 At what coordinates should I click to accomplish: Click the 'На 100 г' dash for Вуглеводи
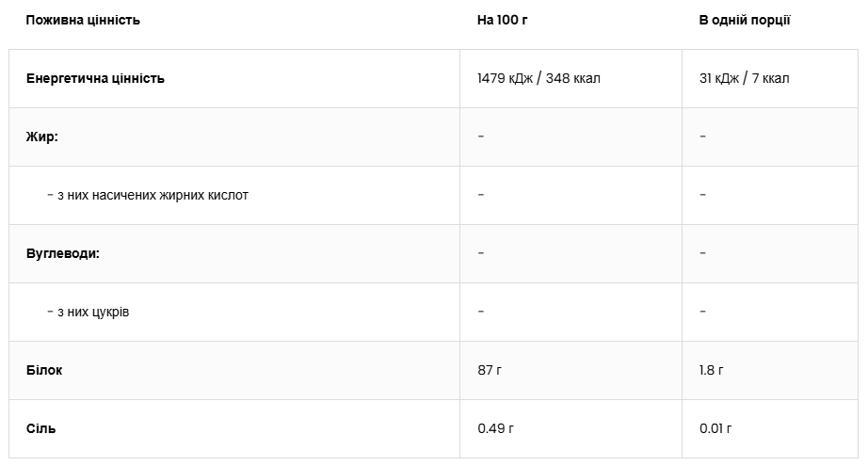pyautogui.click(x=481, y=253)
